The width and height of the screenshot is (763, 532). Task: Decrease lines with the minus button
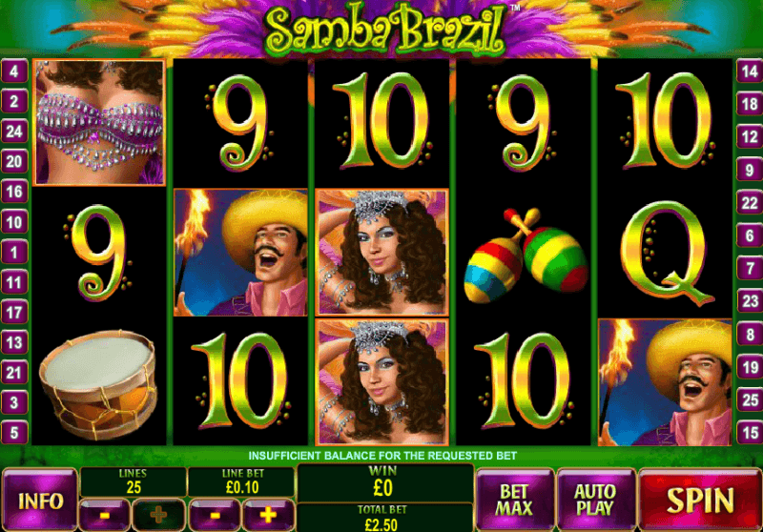click(x=104, y=514)
